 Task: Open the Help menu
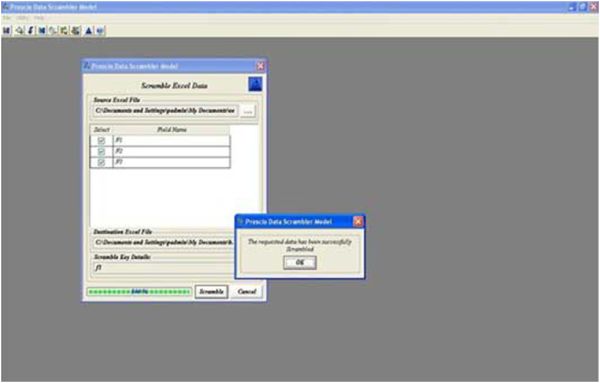click(39, 18)
